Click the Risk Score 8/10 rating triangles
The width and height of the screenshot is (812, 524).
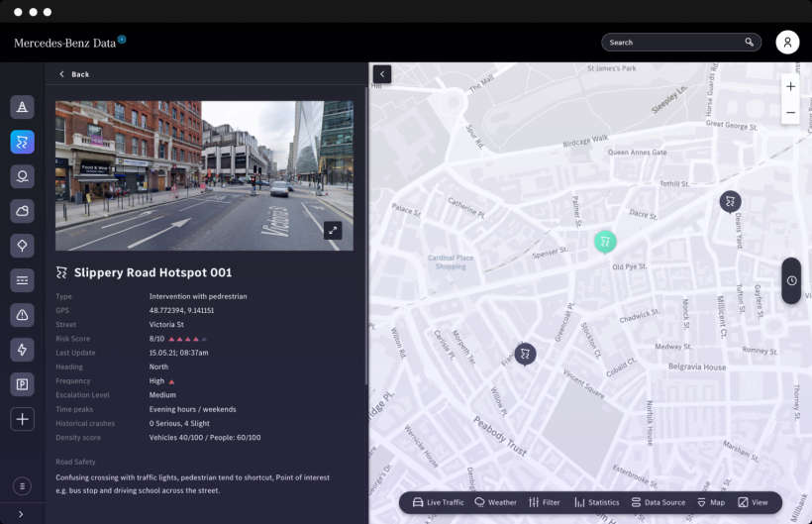(x=188, y=339)
